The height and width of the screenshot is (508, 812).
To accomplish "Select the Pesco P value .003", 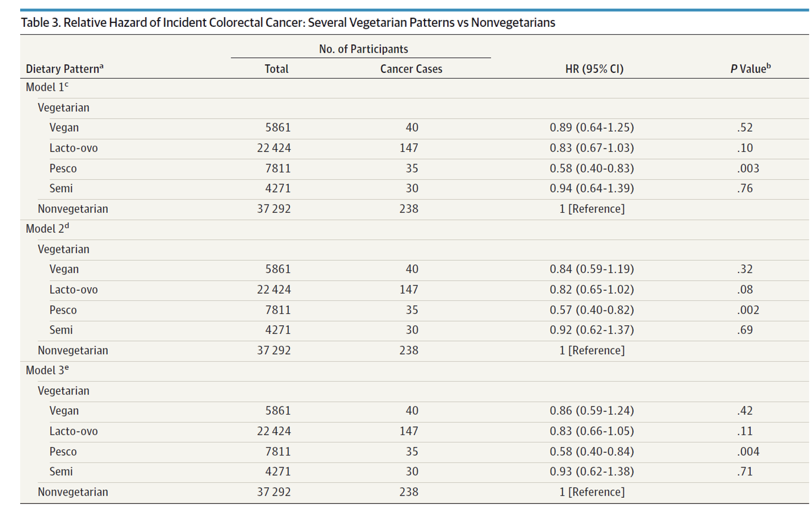I will (748, 168).
